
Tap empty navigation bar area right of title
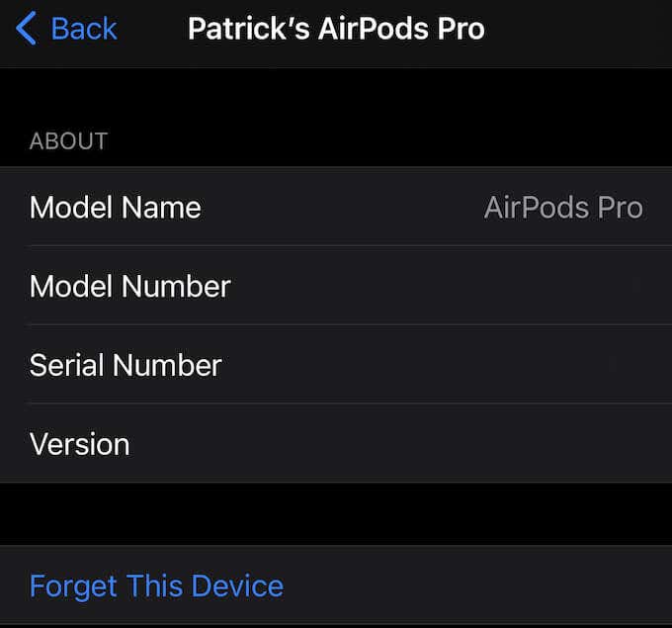(583, 29)
